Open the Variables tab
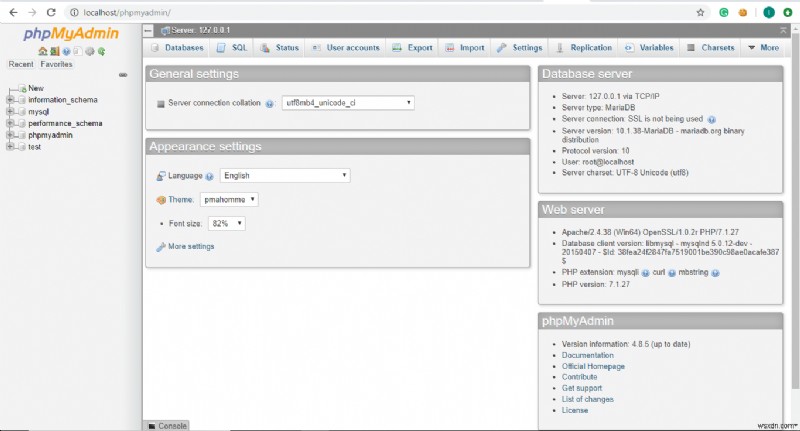800x431 pixels. (649, 47)
